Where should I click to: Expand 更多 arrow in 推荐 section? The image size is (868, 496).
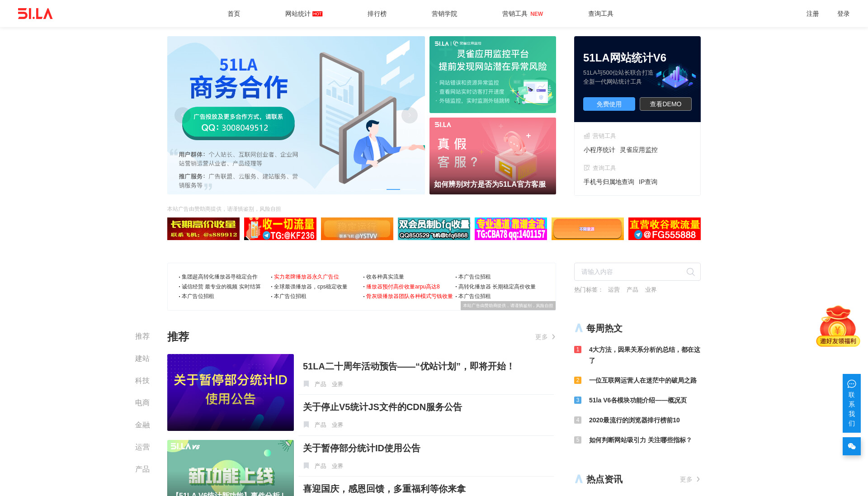pyautogui.click(x=553, y=337)
